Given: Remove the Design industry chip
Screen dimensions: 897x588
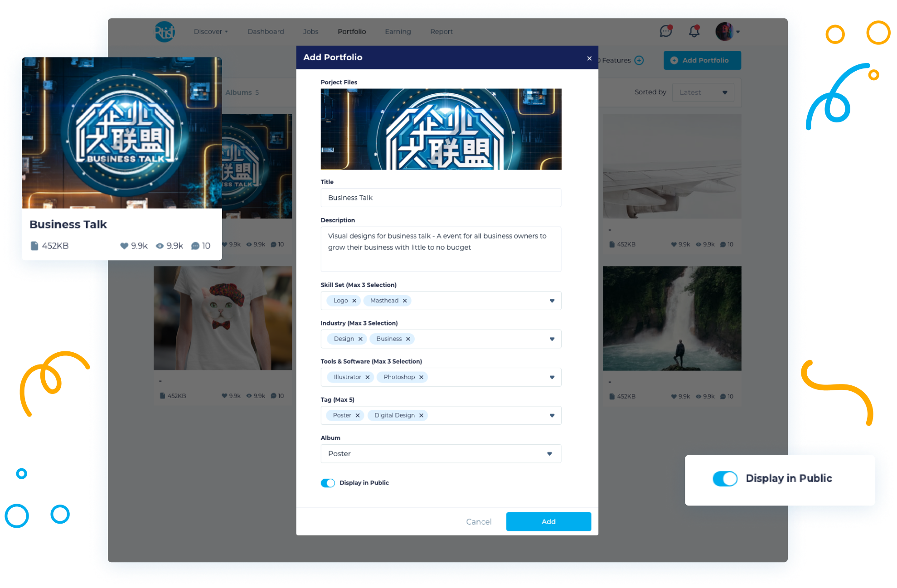Looking at the screenshot, I should point(360,339).
